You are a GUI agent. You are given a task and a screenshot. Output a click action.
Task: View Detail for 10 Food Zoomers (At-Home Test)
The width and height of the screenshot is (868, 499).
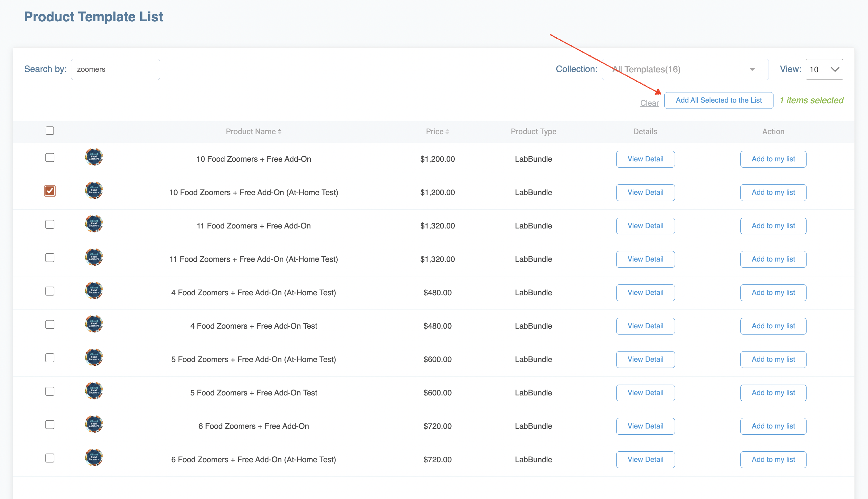coord(645,192)
